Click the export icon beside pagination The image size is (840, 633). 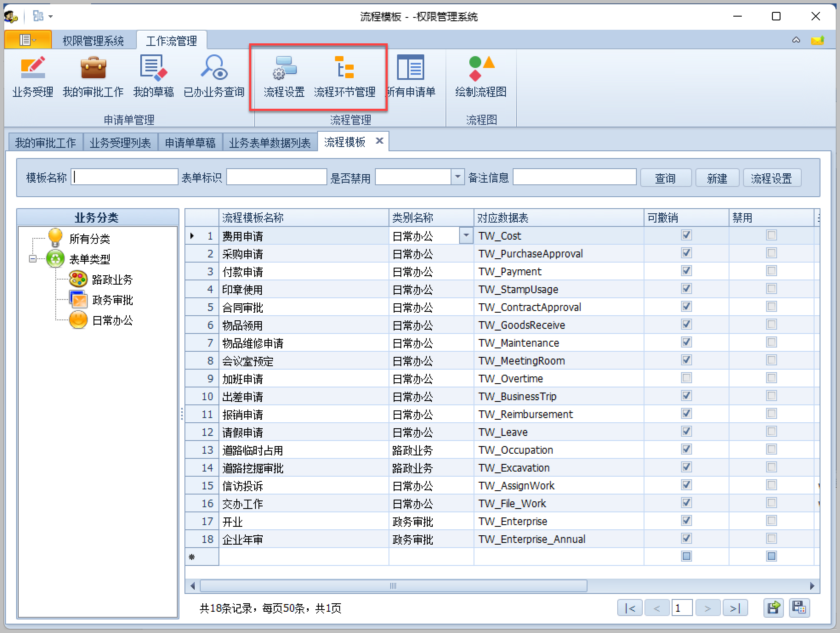click(x=773, y=608)
